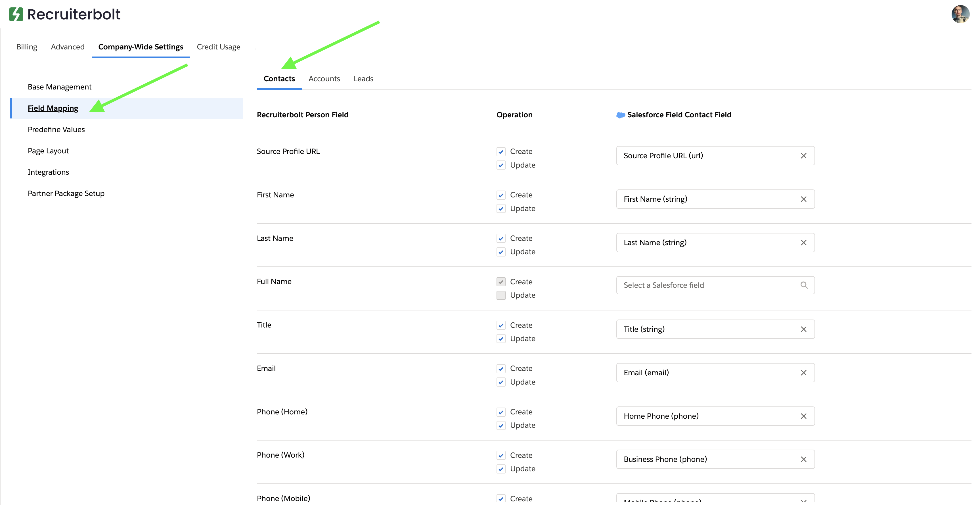Image resolution: width=980 pixels, height=505 pixels.
Task: Toggle Update checkbox for Email
Action: 501,382
